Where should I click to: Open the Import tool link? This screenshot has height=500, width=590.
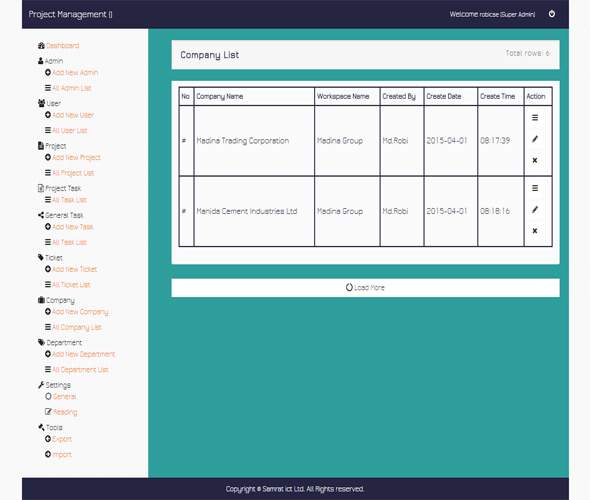tap(62, 454)
